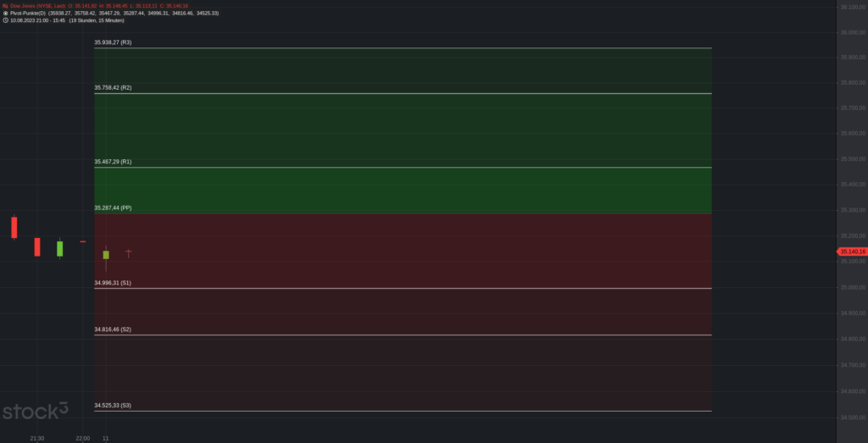Screen dimensions: 868x443
Task: Click the candlestick icon beside Dow Jones
Action: pos(6,6)
